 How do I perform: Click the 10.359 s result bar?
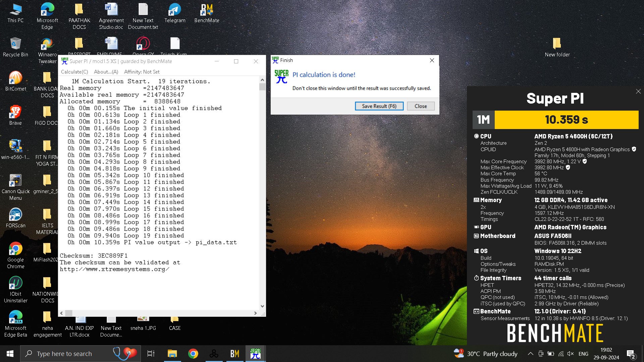click(566, 120)
